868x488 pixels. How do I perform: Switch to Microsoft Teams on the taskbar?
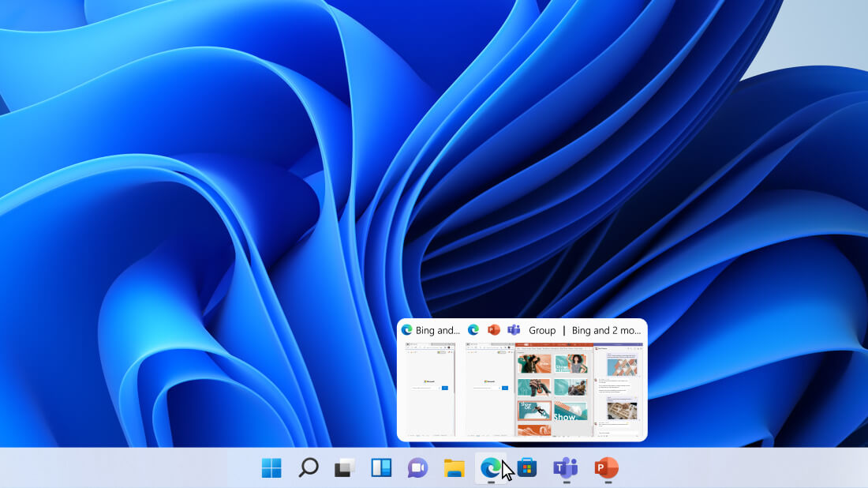tap(565, 468)
